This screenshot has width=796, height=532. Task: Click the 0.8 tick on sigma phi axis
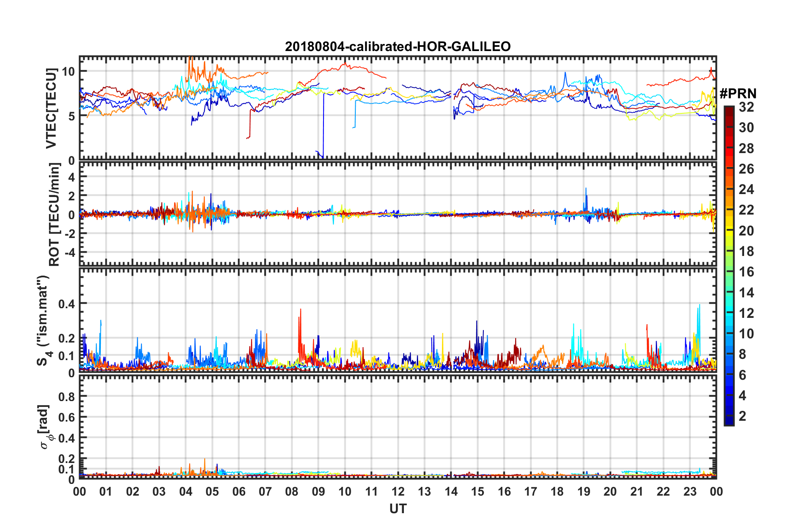(x=67, y=396)
